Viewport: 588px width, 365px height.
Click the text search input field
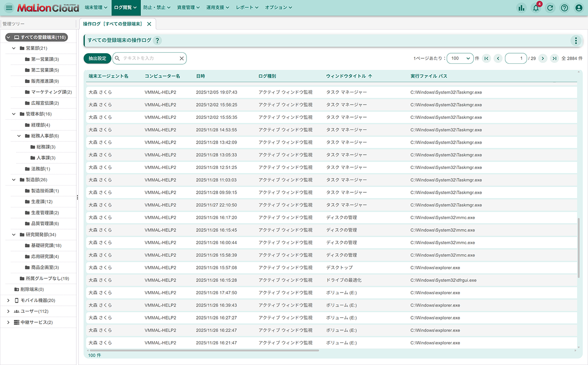(x=149, y=58)
